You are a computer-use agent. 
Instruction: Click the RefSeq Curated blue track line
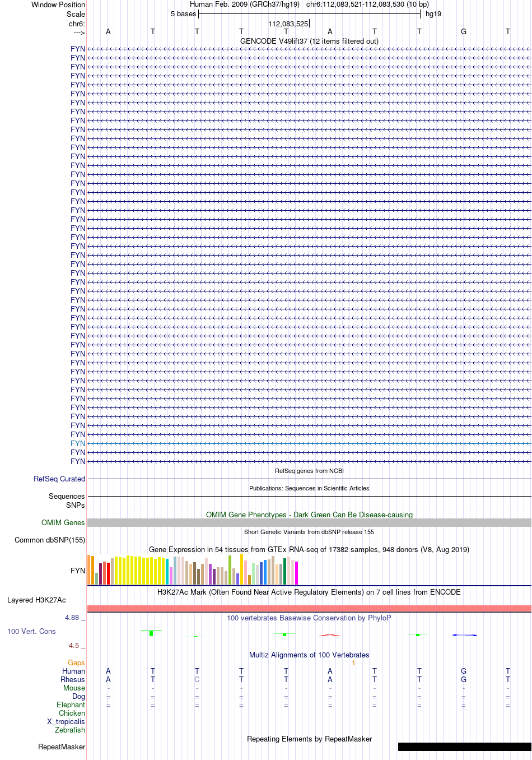[x=309, y=479]
